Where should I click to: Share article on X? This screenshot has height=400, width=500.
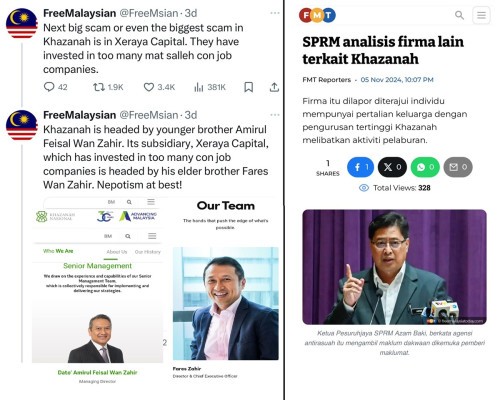[x=392, y=167]
